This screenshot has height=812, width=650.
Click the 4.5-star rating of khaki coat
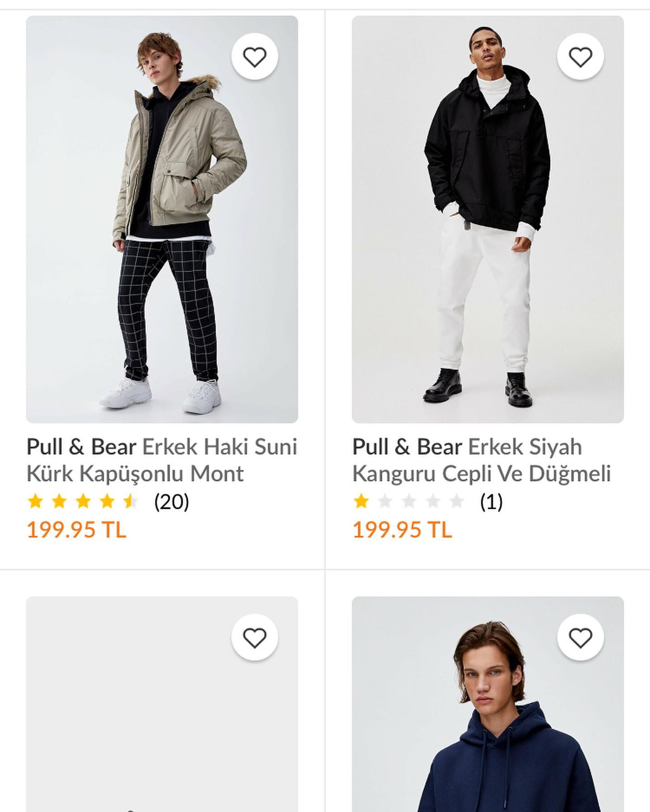click(x=84, y=501)
